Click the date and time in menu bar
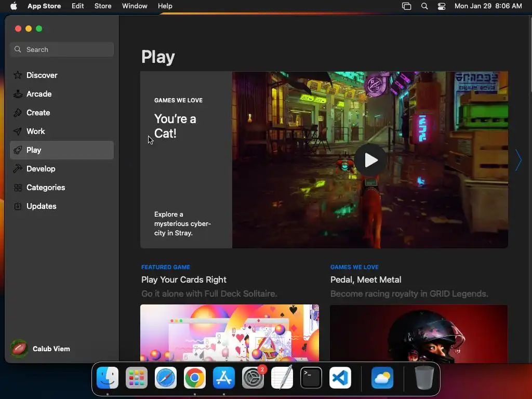The width and height of the screenshot is (532, 399). (x=488, y=6)
